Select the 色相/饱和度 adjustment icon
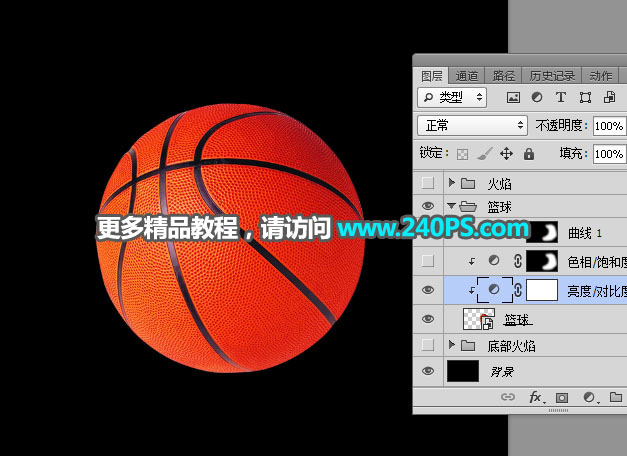The width and height of the screenshot is (627, 456). (x=494, y=260)
